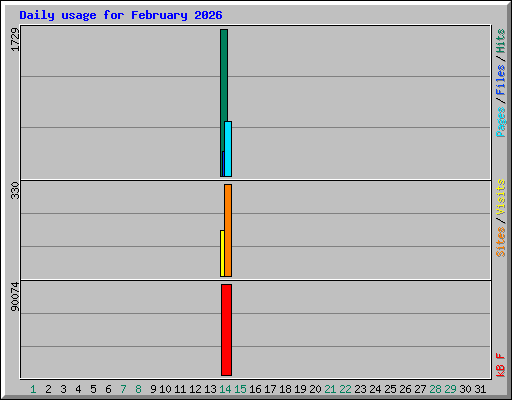Screen dimensions: 512x400
Task: Click green day label 8 on the x-axis
Action: (x=138, y=389)
